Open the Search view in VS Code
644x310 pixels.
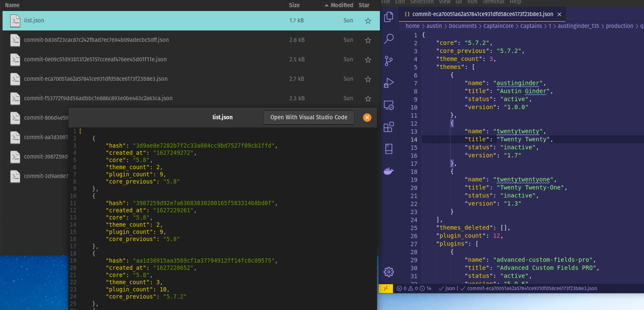(389, 39)
